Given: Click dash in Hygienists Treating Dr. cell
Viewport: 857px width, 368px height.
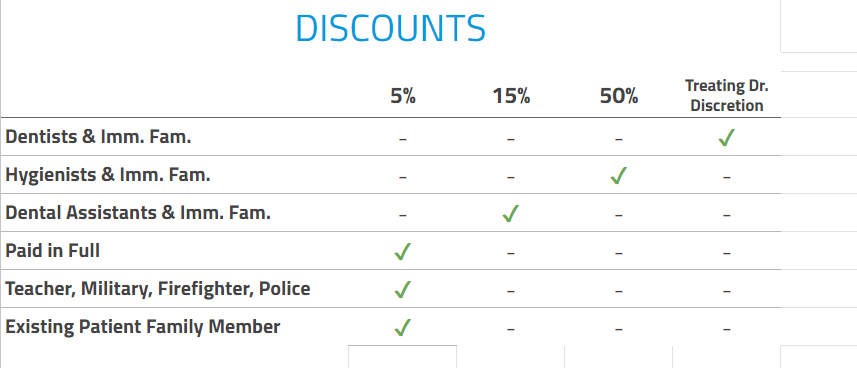Looking at the screenshot, I should (x=726, y=177).
